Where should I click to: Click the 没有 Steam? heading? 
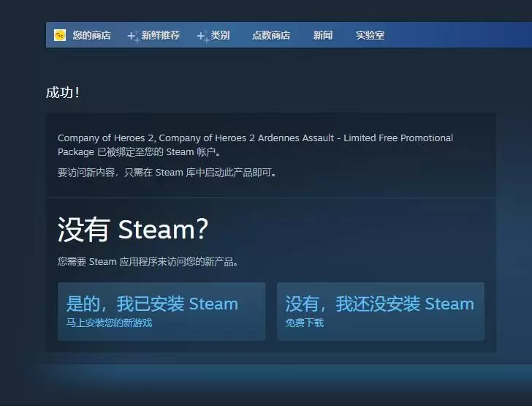point(133,229)
